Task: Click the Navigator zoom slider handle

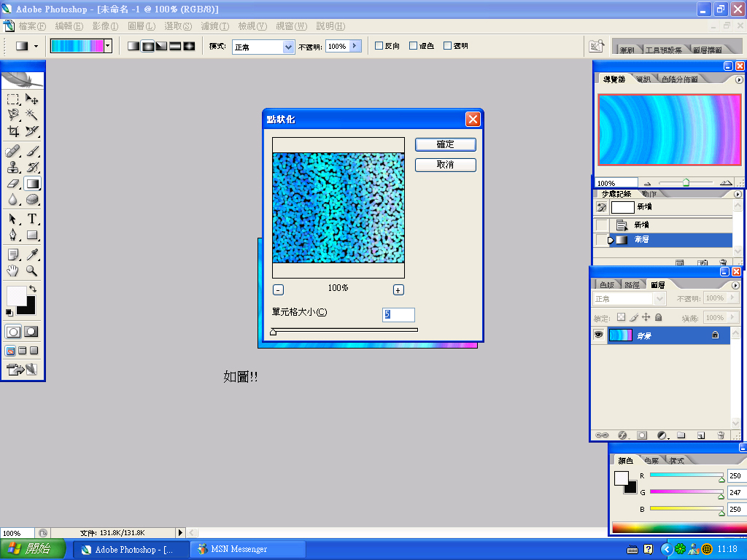Action: coord(686,182)
